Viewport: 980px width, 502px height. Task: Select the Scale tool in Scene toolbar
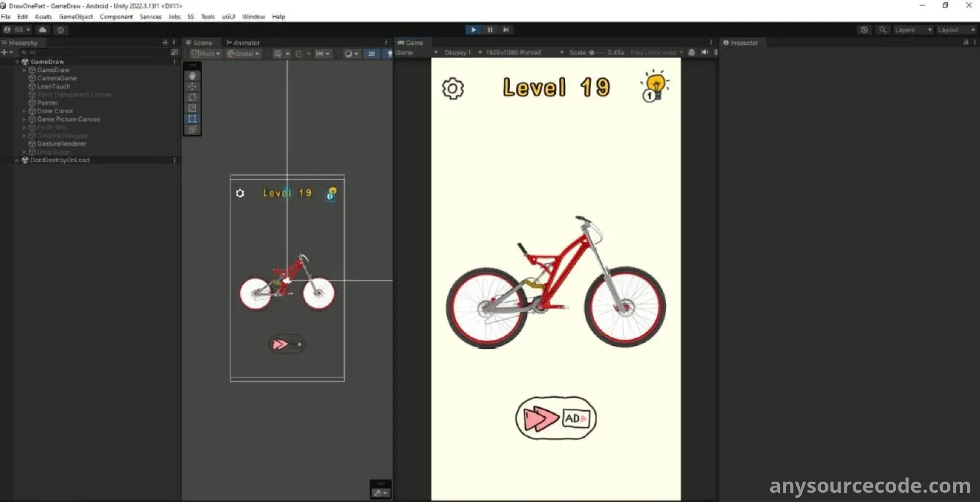coord(192,108)
